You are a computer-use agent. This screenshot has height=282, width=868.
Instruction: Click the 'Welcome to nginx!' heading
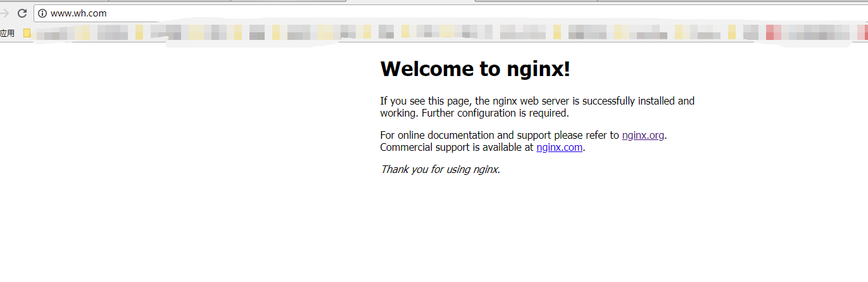point(475,69)
